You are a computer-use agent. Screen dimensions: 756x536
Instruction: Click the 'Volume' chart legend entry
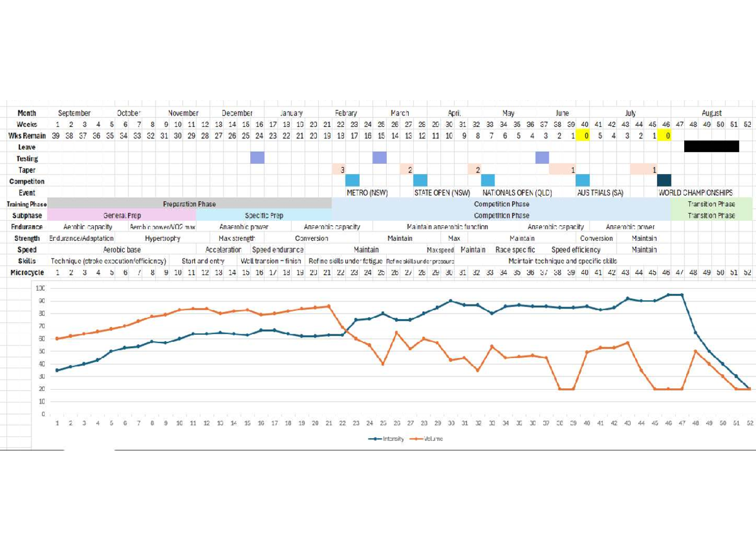click(425, 438)
